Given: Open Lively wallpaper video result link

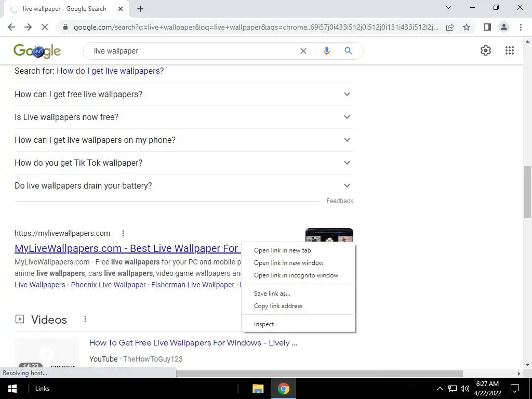Looking at the screenshot, I should tap(193, 343).
